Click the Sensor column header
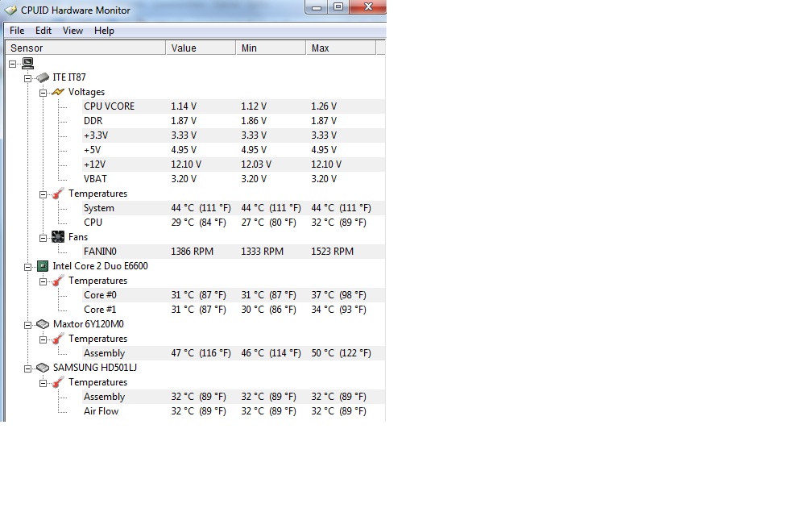The image size is (812, 508). pos(85,48)
